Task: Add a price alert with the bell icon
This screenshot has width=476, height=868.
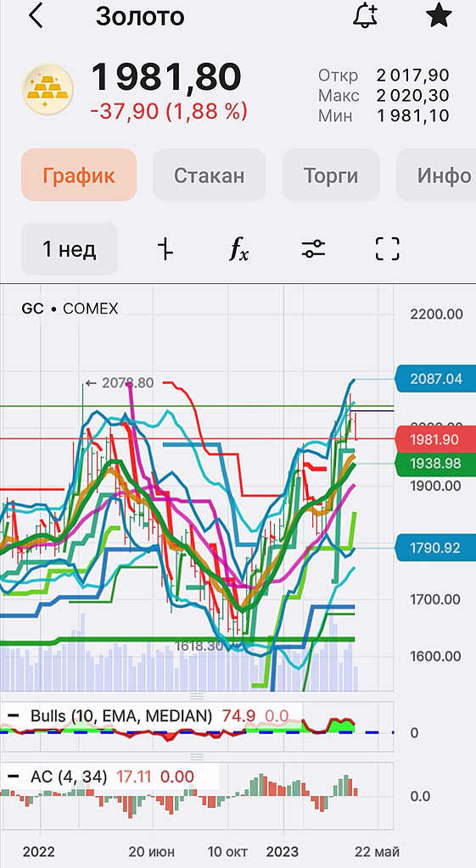Action: 366,16
